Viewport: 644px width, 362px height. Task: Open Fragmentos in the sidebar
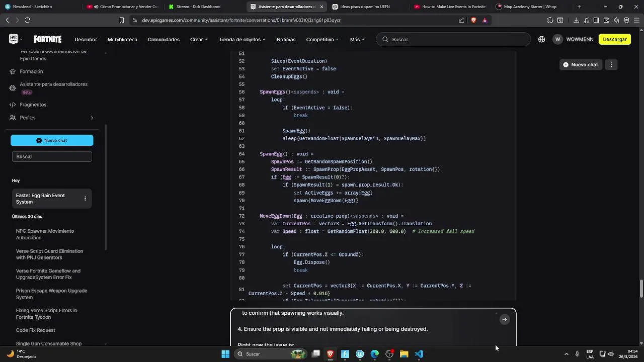coord(33,105)
